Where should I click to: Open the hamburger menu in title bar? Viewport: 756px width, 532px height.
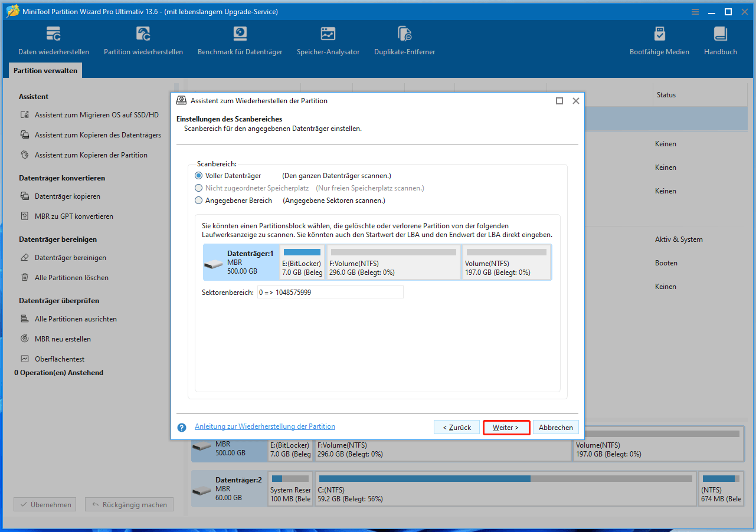tap(695, 11)
